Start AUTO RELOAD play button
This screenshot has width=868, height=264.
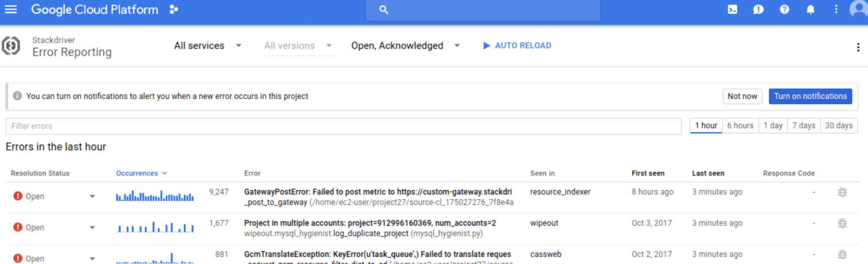[517, 46]
